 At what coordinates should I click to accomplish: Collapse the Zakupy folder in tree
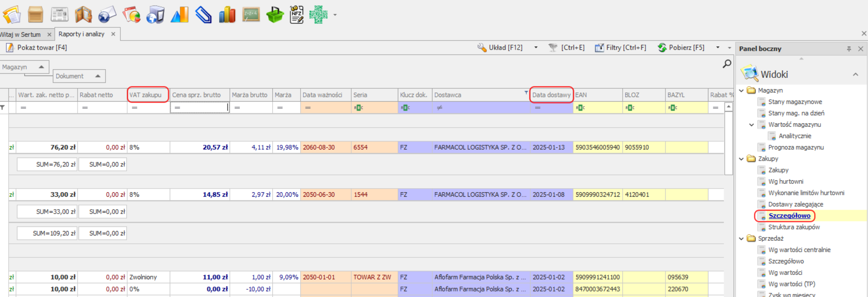[742, 159]
